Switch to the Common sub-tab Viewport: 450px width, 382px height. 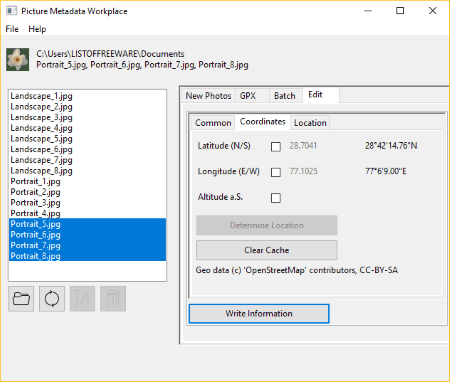point(213,123)
